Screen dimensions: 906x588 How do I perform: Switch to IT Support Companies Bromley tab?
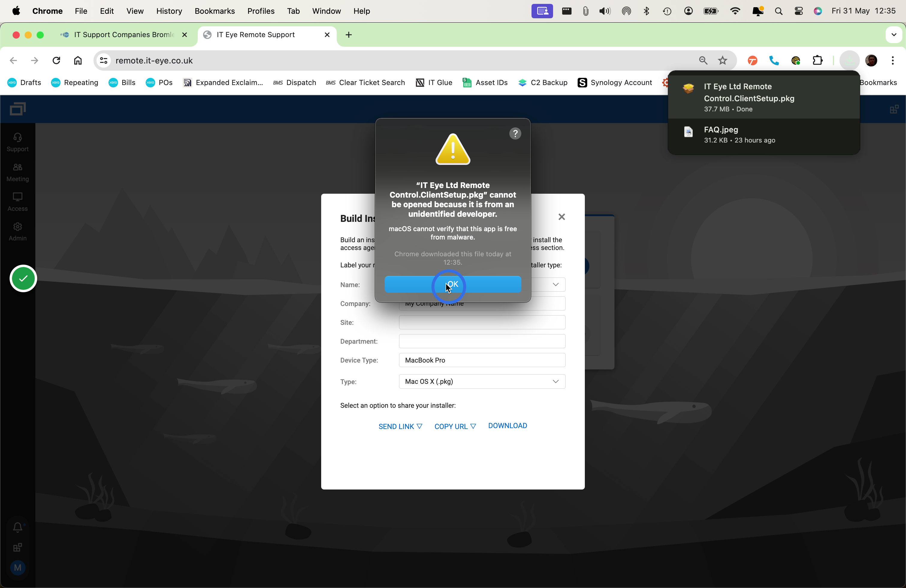tap(124, 35)
